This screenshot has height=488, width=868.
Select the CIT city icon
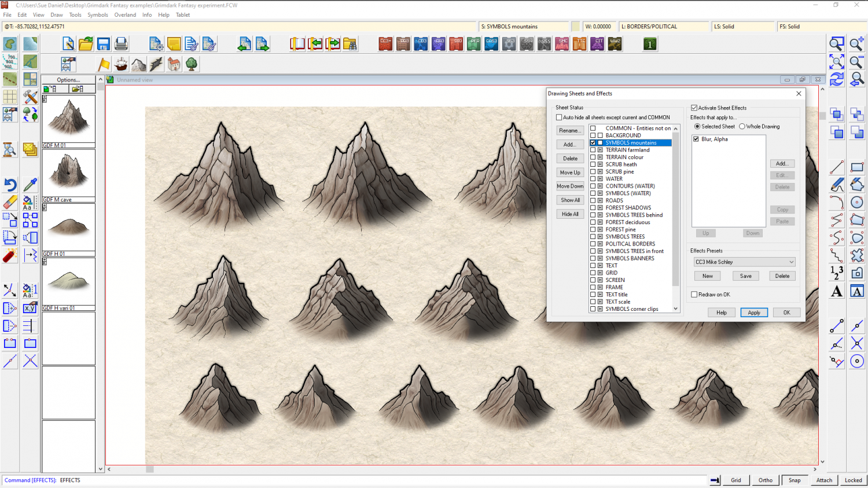(x=597, y=44)
